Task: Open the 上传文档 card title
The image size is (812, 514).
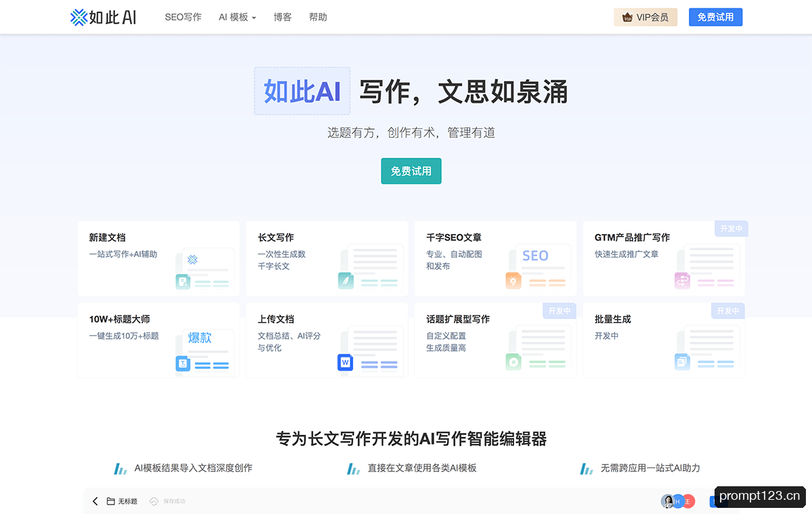Action: coord(276,319)
